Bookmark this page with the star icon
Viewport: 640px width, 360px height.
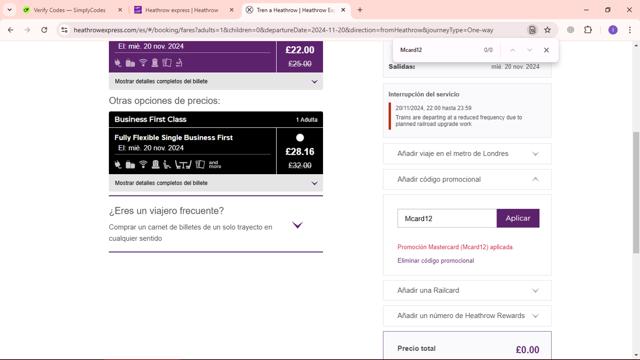click(547, 30)
